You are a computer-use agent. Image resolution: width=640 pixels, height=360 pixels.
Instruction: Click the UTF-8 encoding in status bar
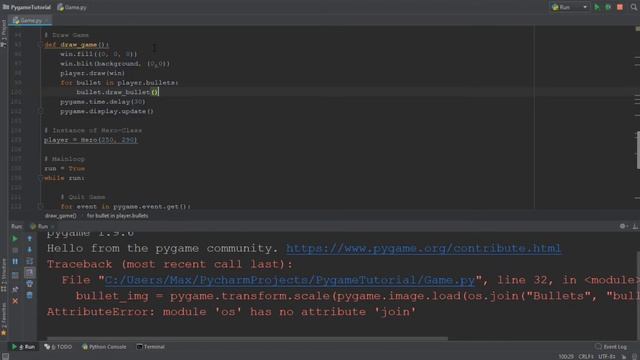tap(607, 356)
